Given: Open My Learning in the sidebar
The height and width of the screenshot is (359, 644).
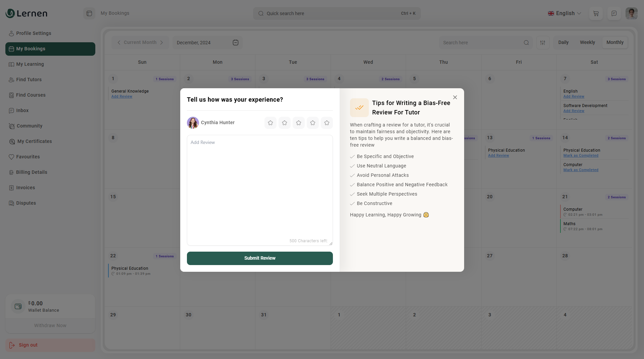Looking at the screenshot, I should coord(30,64).
